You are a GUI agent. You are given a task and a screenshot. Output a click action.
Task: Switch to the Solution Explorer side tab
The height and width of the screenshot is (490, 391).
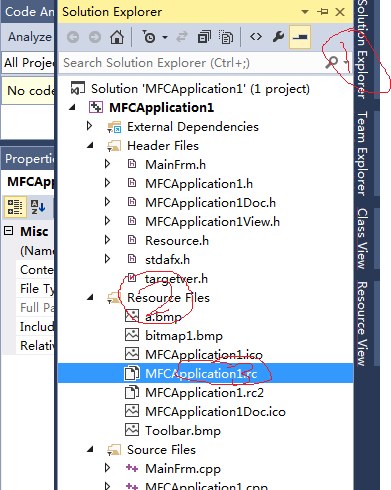(x=363, y=49)
